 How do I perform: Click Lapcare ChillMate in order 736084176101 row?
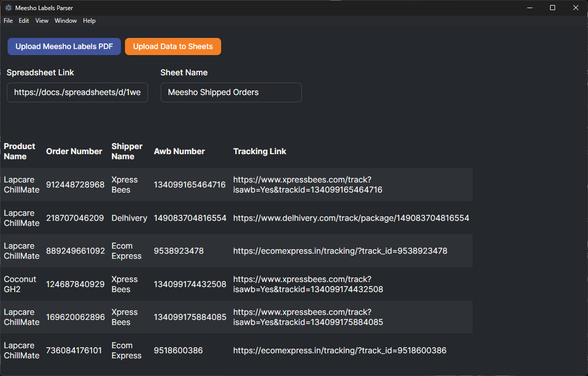pos(21,351)
